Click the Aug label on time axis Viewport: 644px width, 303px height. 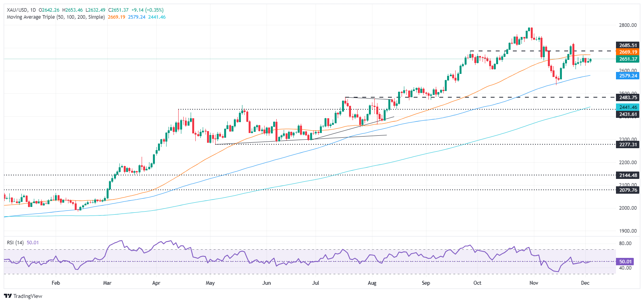(x=372, y=283)
